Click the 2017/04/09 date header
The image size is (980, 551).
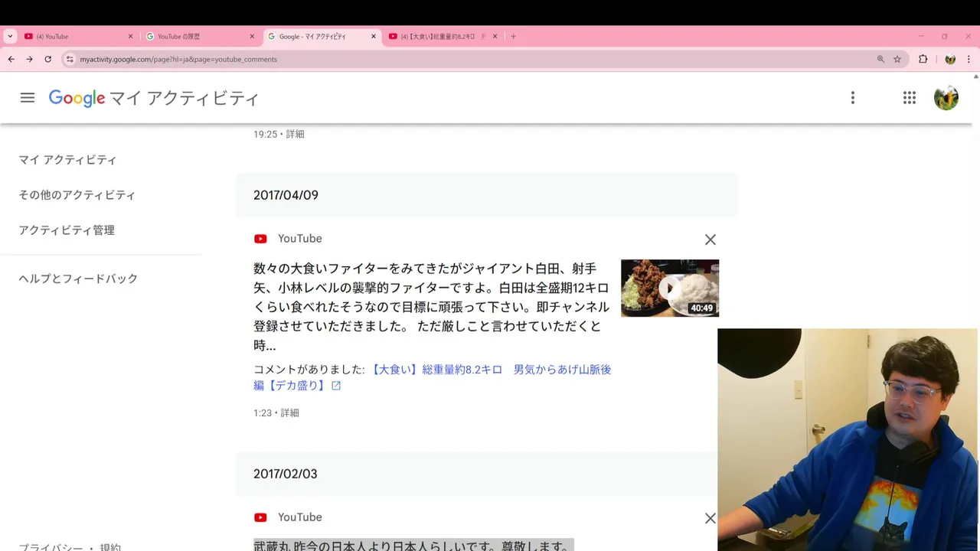click(x=286, y=195)
